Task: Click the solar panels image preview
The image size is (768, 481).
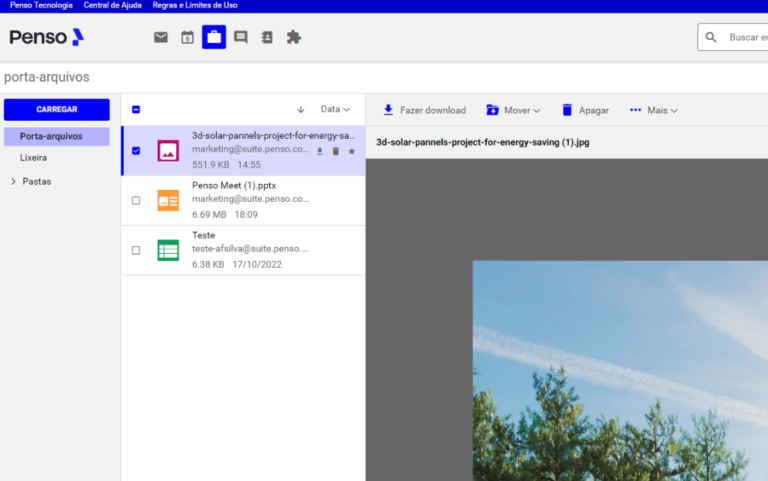Action: pyautogui.click(x=620, y=371)
